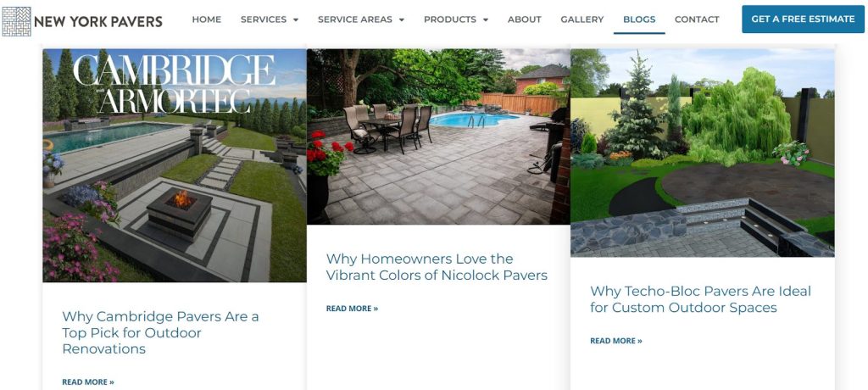Open the Techo-Bloc garden rendering image
This screenshot has height=390, width=868.
[703, 153]
